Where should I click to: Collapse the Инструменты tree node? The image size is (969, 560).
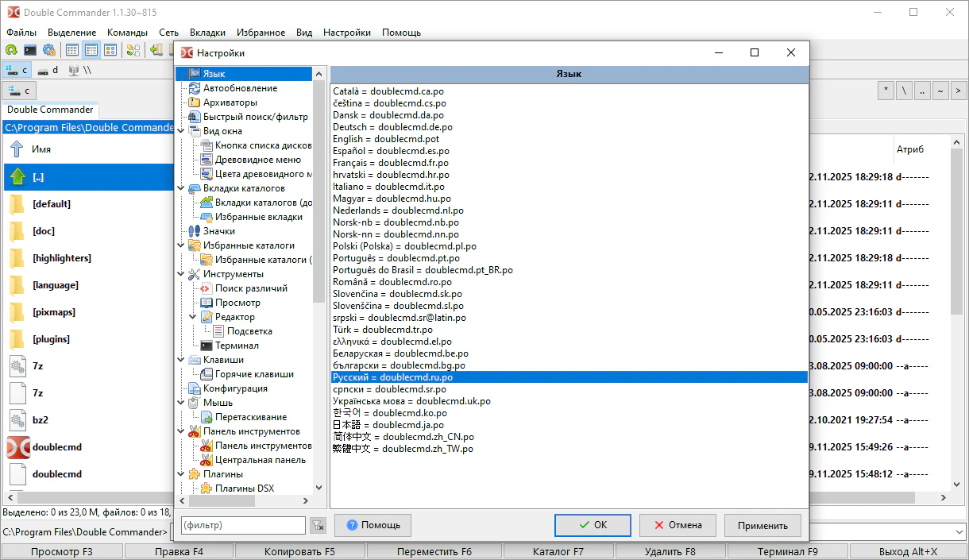click(182, 274)
